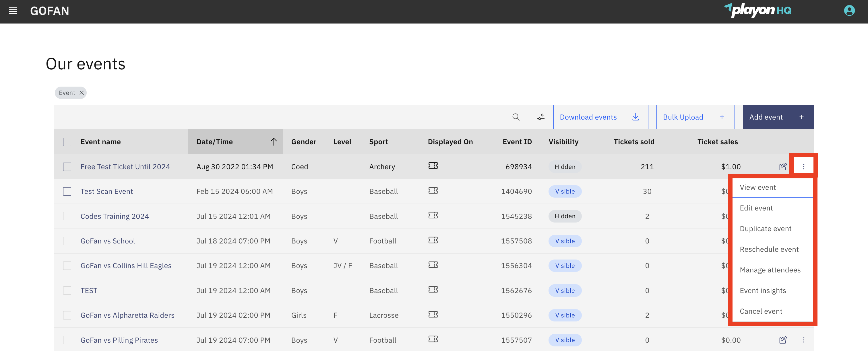Collapse the open three-dot menu in first row
Viewport: 868px width, 351px height.
pyautogui.click(x=804, y=167)
